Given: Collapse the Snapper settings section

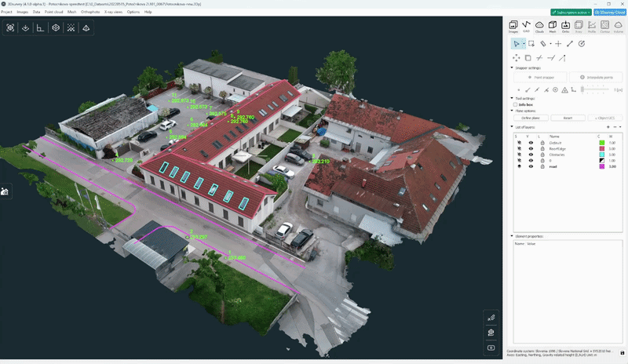Looking at the screenshot, I should pos(512,67).
